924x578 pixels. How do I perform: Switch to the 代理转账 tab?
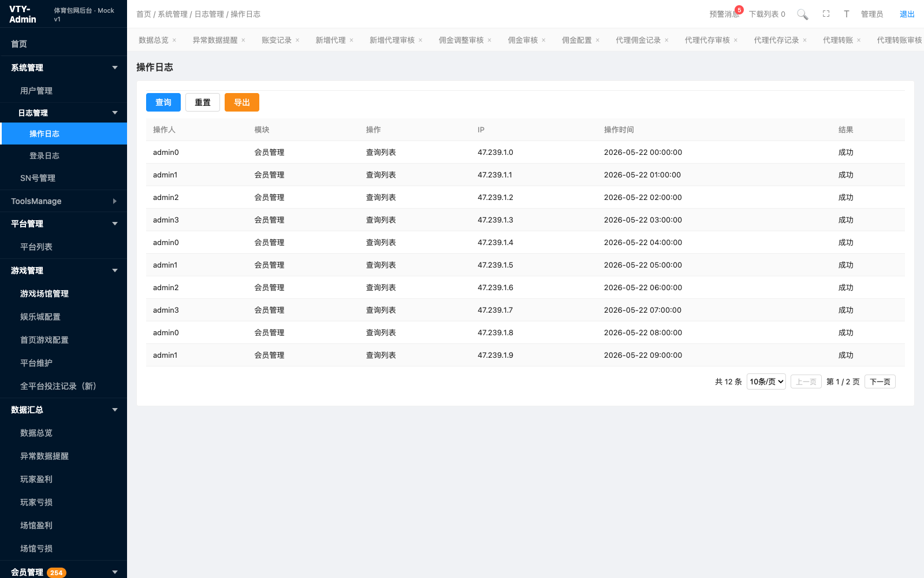838,40
